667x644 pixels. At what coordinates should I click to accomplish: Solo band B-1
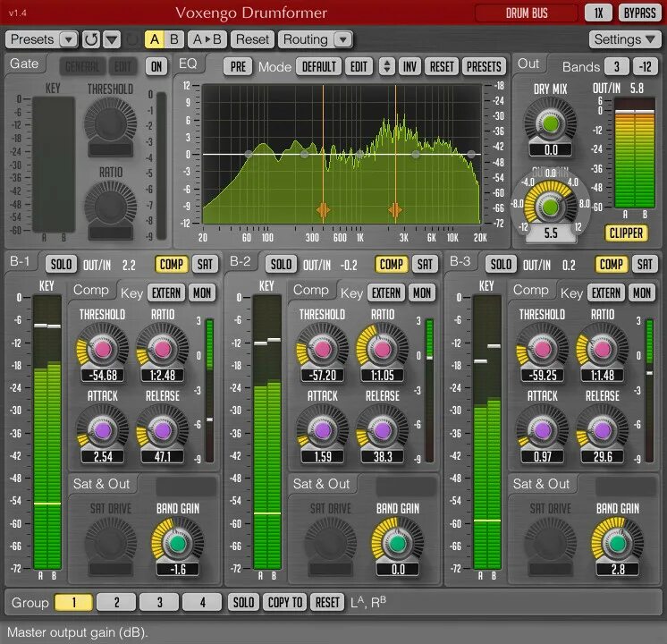pos(62,265)
